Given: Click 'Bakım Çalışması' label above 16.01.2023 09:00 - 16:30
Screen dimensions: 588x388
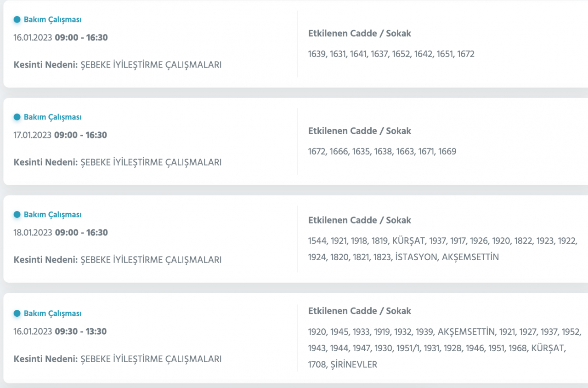Looking at the screenshot, I should tap(52, 20).
